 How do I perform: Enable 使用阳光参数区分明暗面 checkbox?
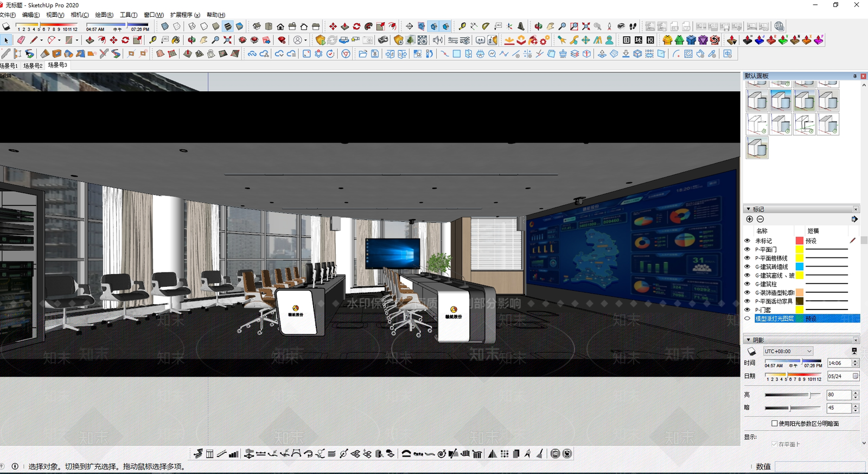(x=775, y=424)
